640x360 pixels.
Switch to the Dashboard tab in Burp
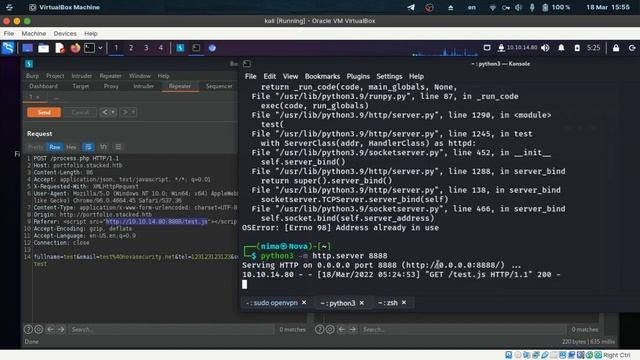pos(43,86)
